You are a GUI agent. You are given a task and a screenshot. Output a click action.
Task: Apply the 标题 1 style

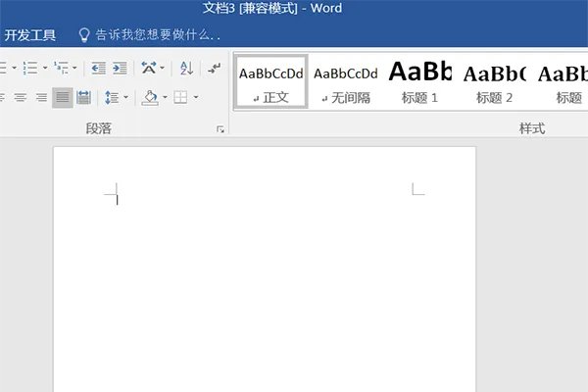point(420,81)
